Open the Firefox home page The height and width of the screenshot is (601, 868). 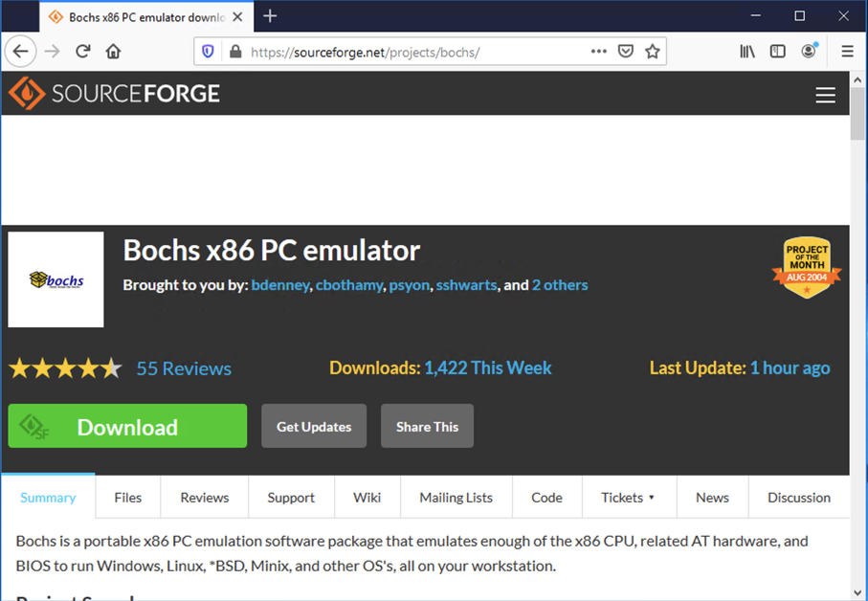pyautogui.click(x=114, y=52)
